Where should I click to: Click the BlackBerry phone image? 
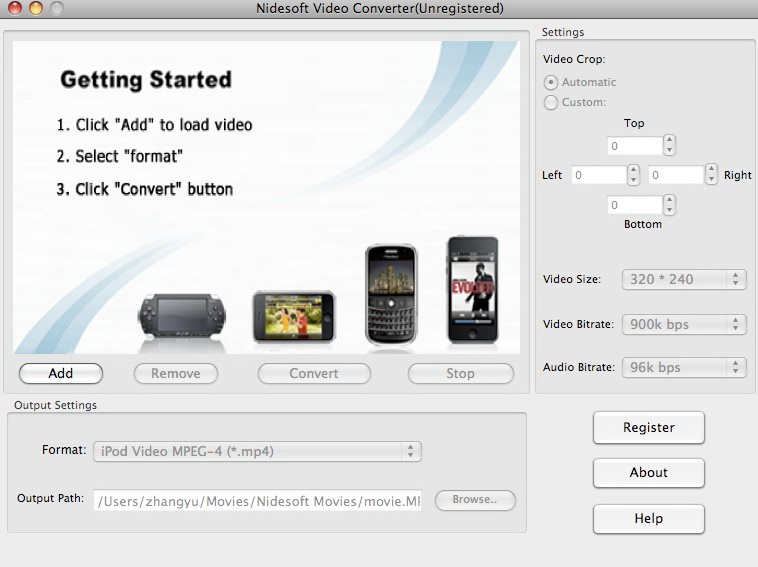tap(391, 294)
